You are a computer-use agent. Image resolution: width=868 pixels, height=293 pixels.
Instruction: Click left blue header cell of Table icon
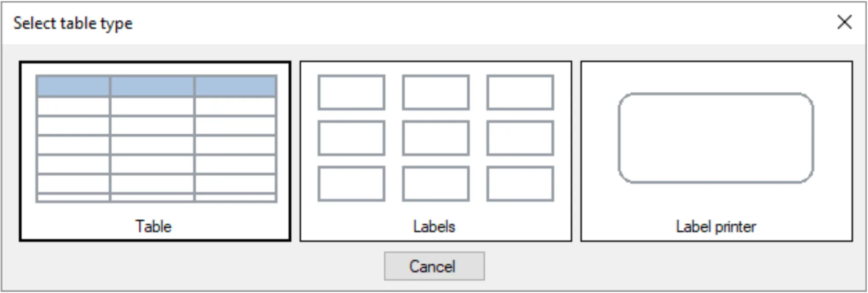coord(73,86)
